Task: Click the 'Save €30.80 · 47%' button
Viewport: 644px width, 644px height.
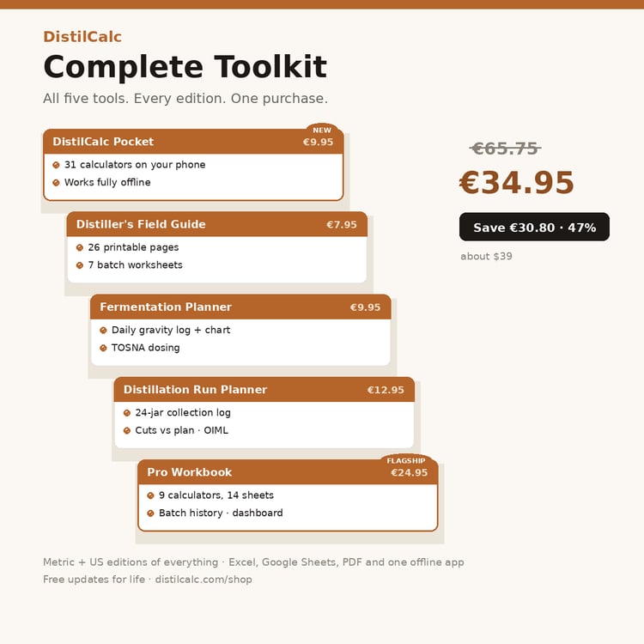Action: 534,227
